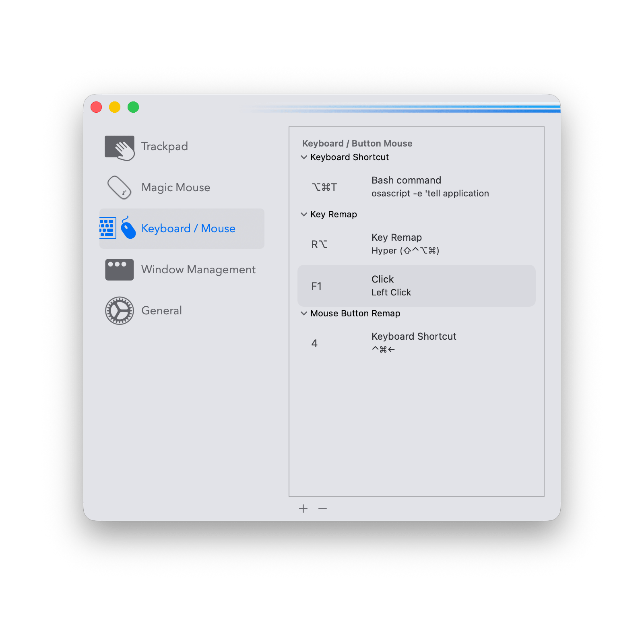Image resolution: width=644 pixels, height=644 pixels.
Task: Open the General preferences label
Action: [x=161, y=311]
